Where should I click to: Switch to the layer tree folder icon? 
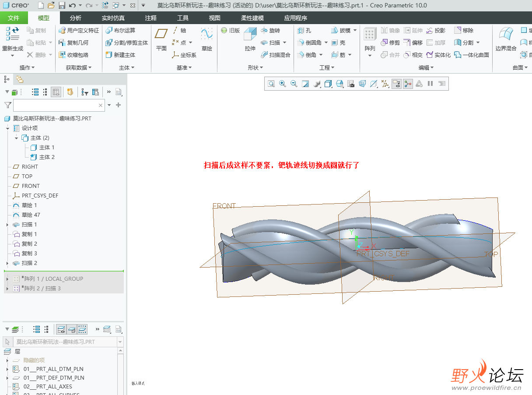click(20, 79)
